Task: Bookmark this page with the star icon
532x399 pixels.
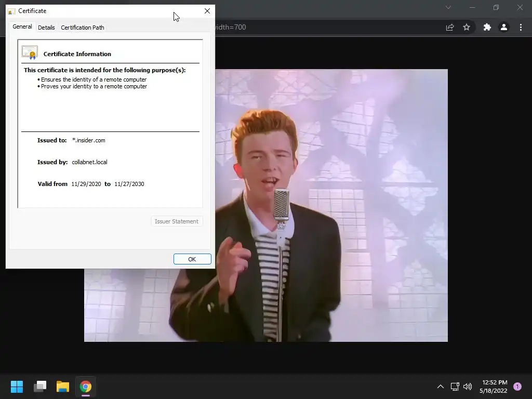Action: click(467, 27)
